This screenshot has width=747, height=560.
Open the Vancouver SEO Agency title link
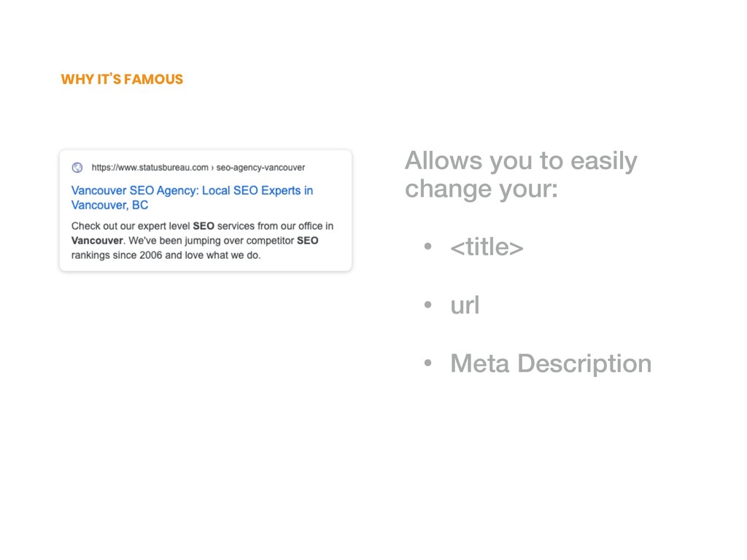192,198
